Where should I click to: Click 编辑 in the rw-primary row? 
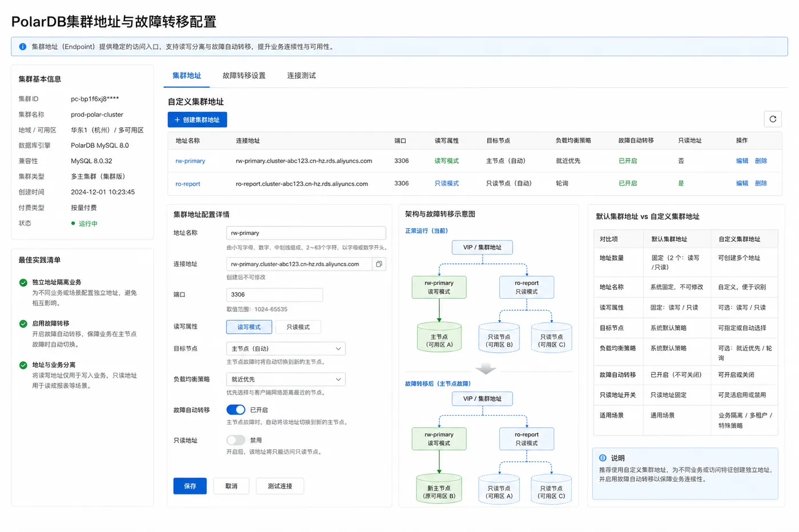pyautogui.click(x=742, y=161)
